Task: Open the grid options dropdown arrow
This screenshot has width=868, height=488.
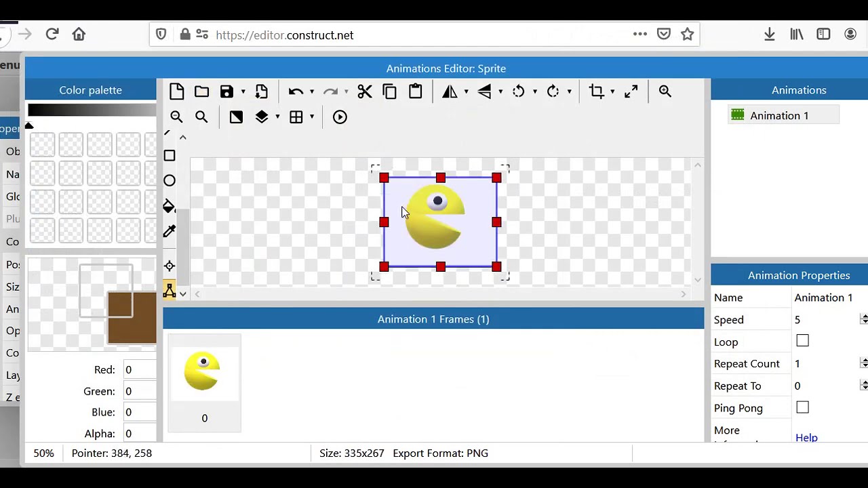Action: click(x=312, y=118)
